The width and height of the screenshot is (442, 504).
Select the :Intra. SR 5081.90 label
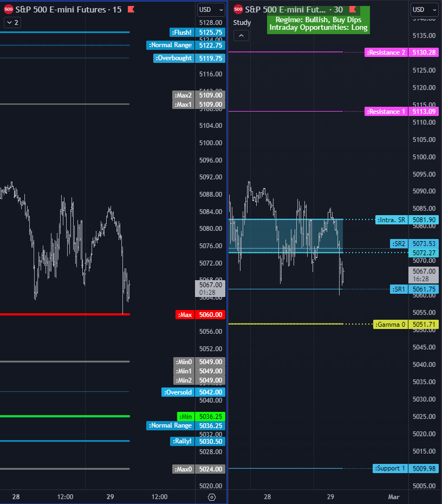(x=407, y=220)
